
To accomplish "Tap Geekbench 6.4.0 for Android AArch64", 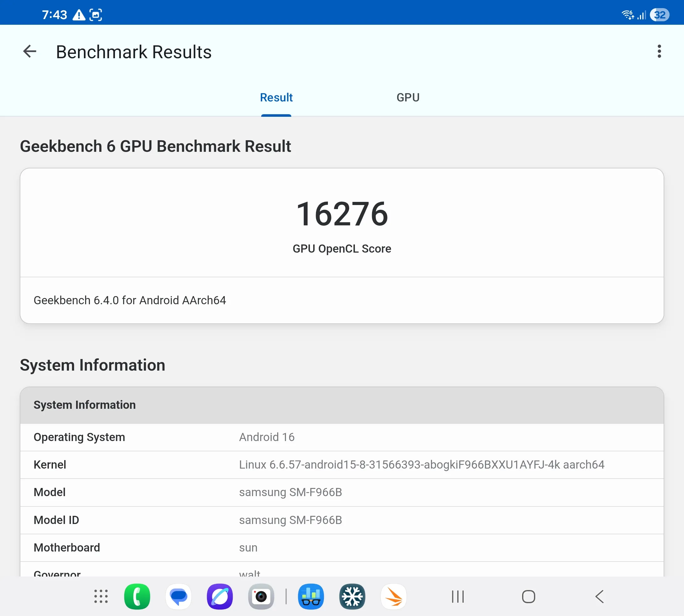I will pos(130,300).
